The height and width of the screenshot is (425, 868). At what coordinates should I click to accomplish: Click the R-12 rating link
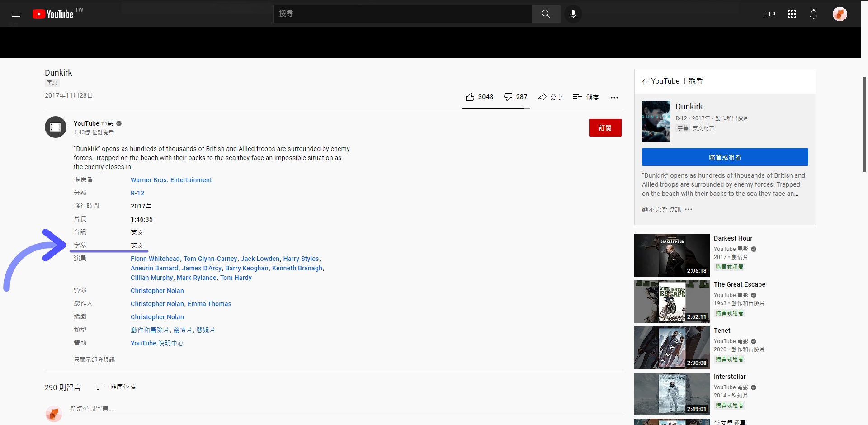(x=137, y=193)
